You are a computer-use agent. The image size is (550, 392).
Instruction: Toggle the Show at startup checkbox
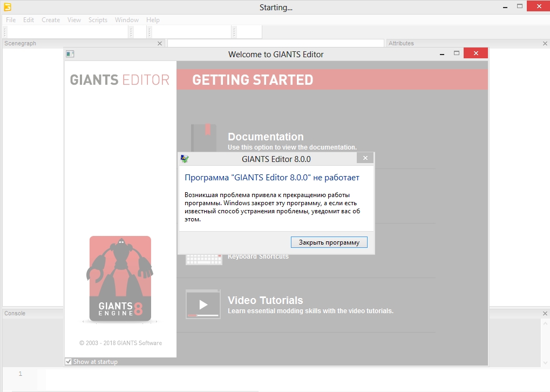pos(69,362)
